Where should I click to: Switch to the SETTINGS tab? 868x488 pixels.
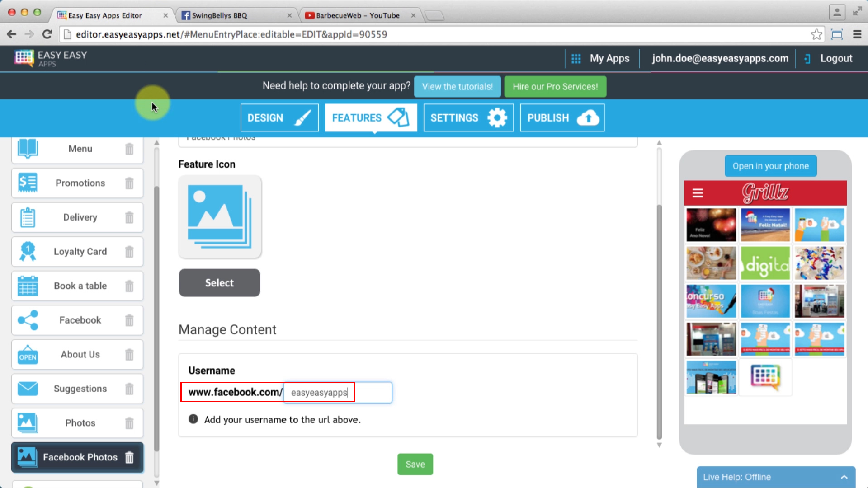pyautogui.click(x=468, y=117)
